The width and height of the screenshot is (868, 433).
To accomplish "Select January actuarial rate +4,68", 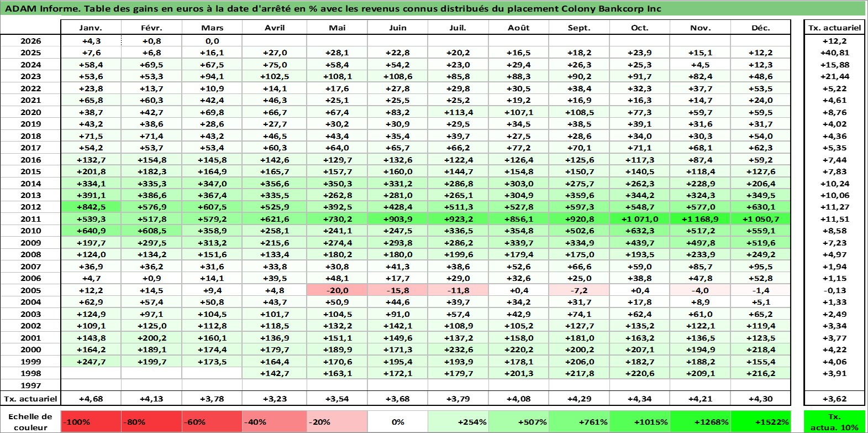I will (x=91, y=398).
